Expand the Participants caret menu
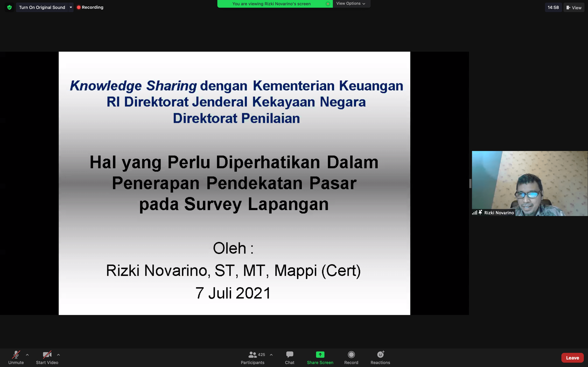The image size is (588, 367). click(271, 355)
